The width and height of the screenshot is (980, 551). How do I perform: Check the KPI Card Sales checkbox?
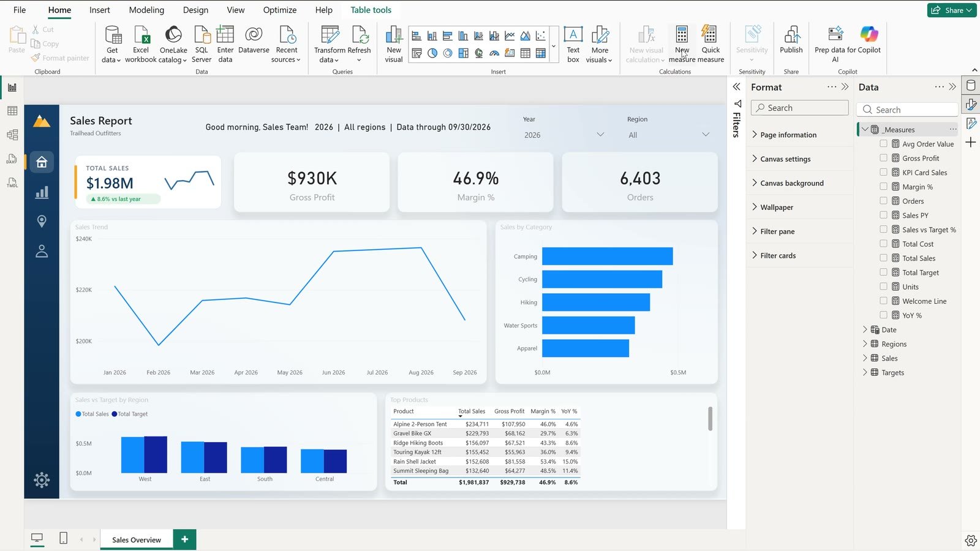point(883,172)
